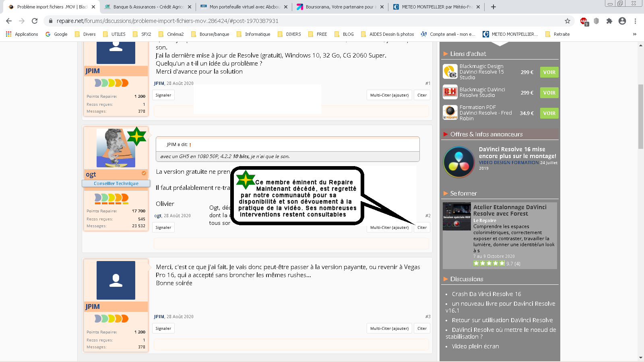Image resolution: width=644 pixels, height=362 pixels.
Task: Open the Google bookmark
Action: [x=56, y=34]
